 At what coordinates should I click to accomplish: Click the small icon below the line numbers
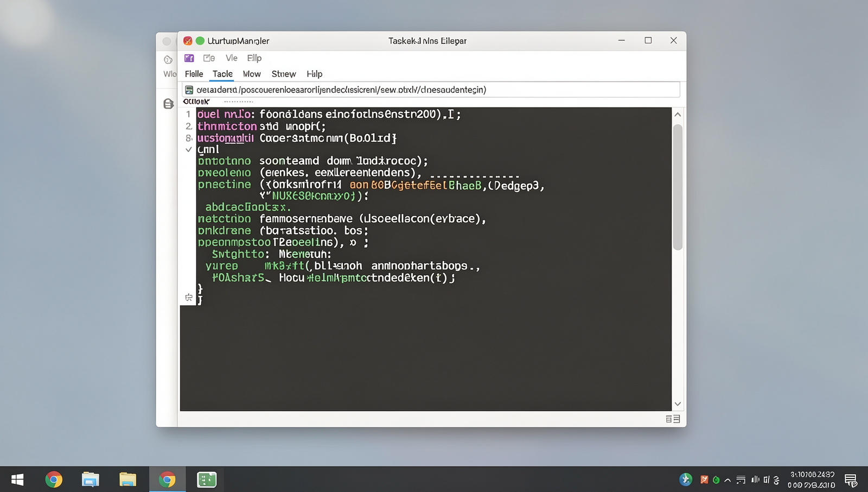pos(189,297)
